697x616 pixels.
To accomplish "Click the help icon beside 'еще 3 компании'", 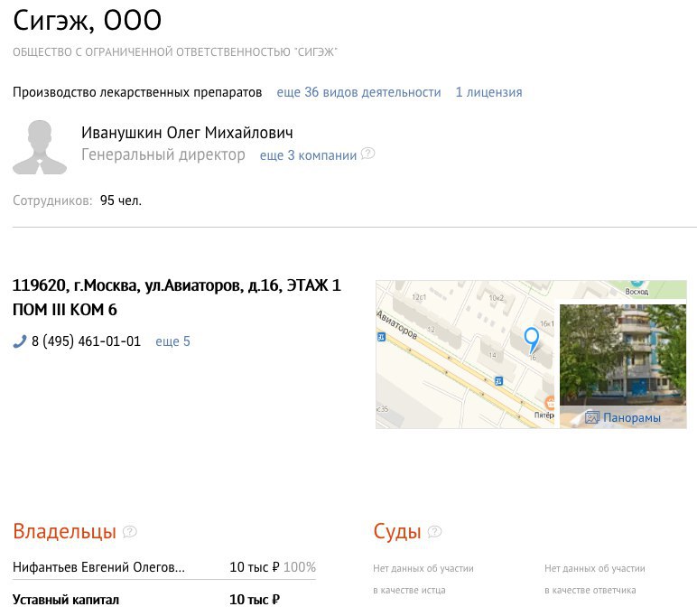I will click(x=367, y=154).
